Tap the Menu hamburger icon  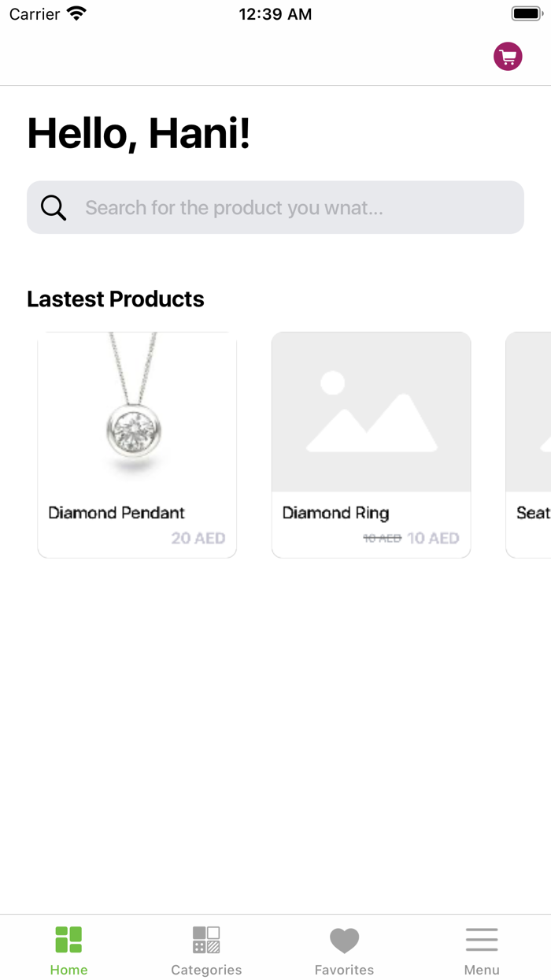[482, 939]
